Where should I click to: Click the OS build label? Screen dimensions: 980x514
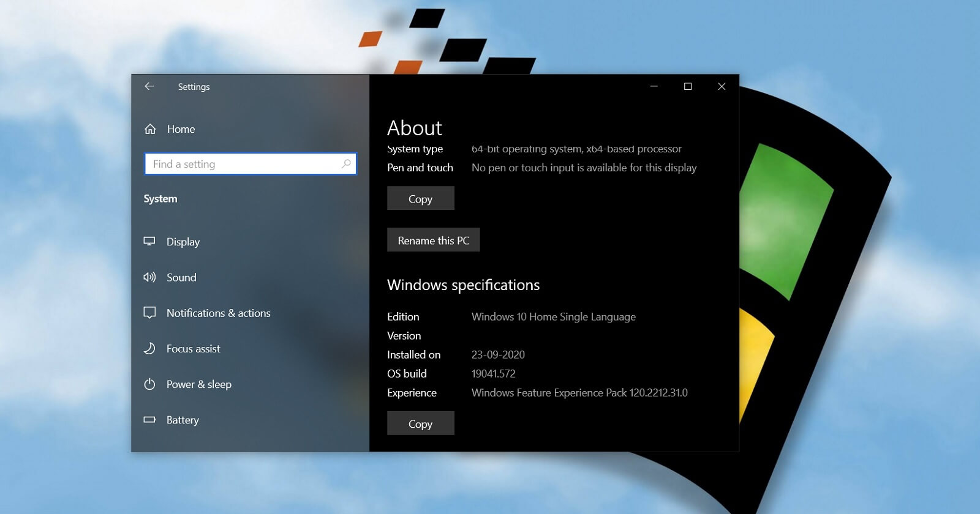pos(407,373)
